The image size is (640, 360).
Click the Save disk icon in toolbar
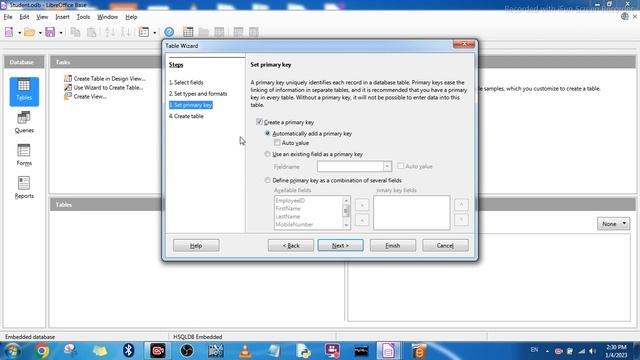(x=50, y=32)
